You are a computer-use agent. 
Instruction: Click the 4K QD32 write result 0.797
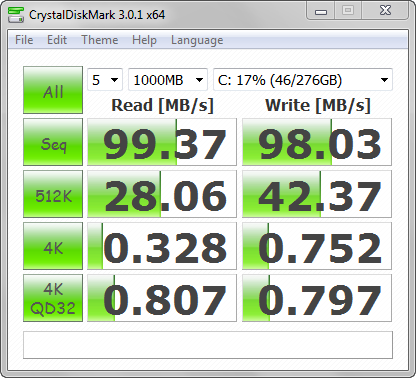pyautogui.click(x=317, y=298)
